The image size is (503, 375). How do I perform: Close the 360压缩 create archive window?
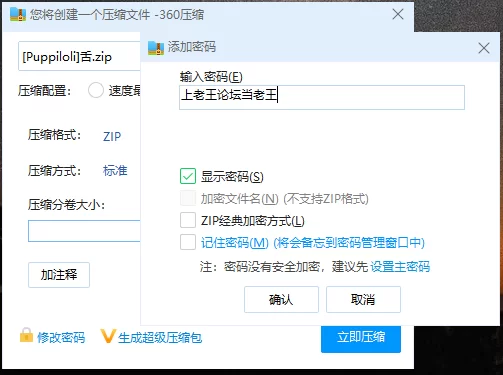(x=398, y=14)
